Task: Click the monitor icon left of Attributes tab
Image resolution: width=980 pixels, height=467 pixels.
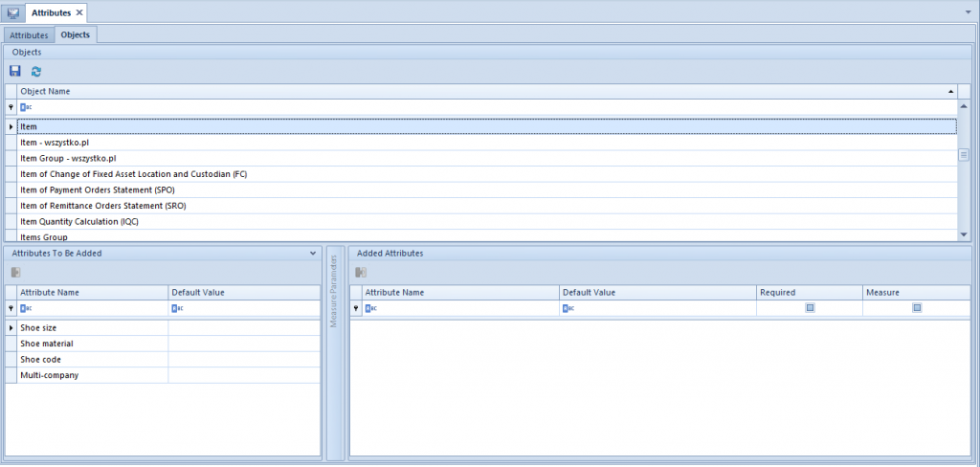Action: tap(12, 12)
